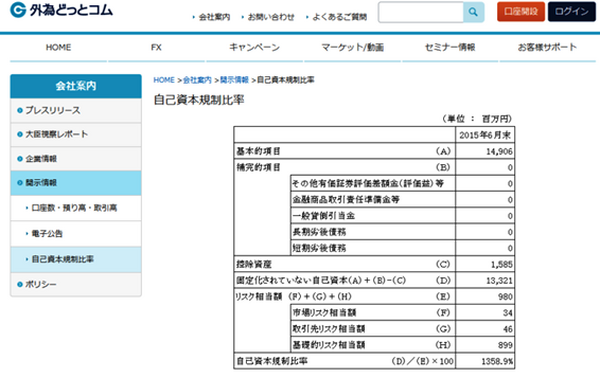Open the よくあるご質問 header link

tap(339, 17)
